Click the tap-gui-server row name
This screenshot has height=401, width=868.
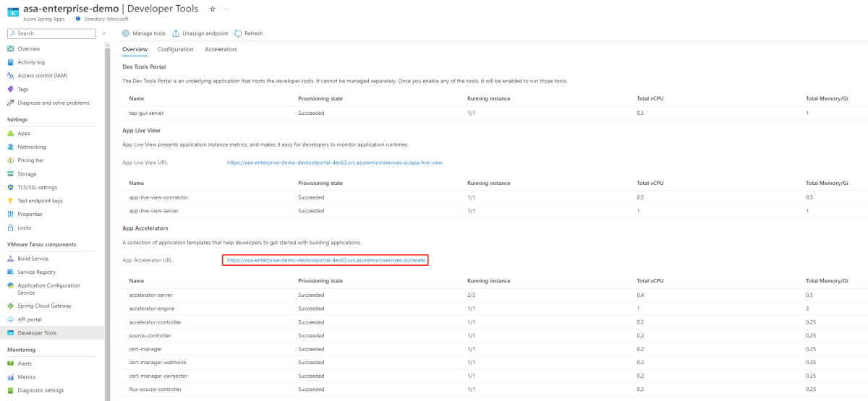point(146,113)
